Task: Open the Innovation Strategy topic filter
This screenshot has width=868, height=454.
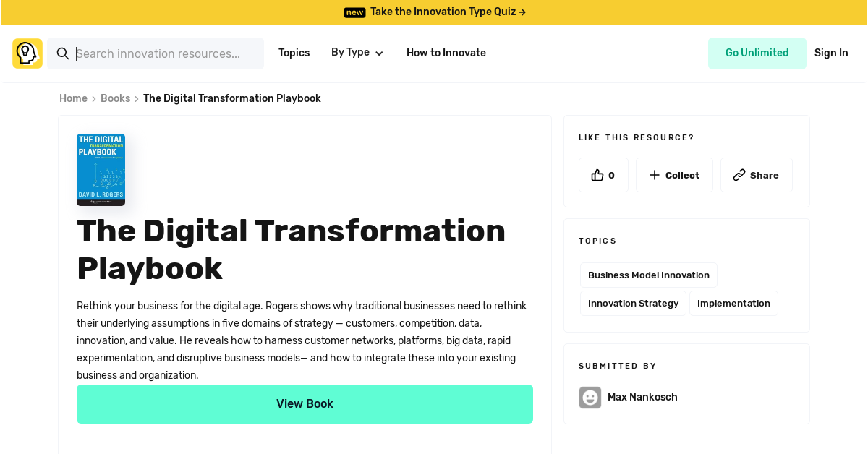Action: coord(633,303)
